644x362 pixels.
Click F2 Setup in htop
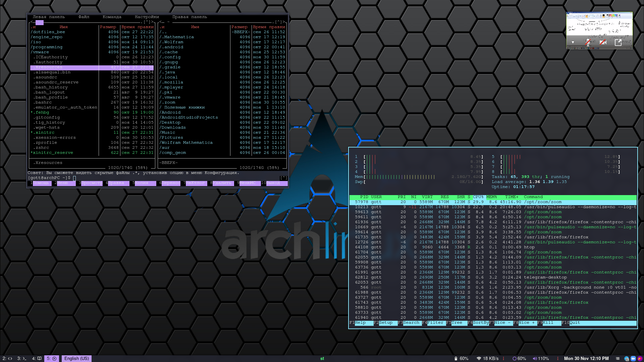click(386, 323)
